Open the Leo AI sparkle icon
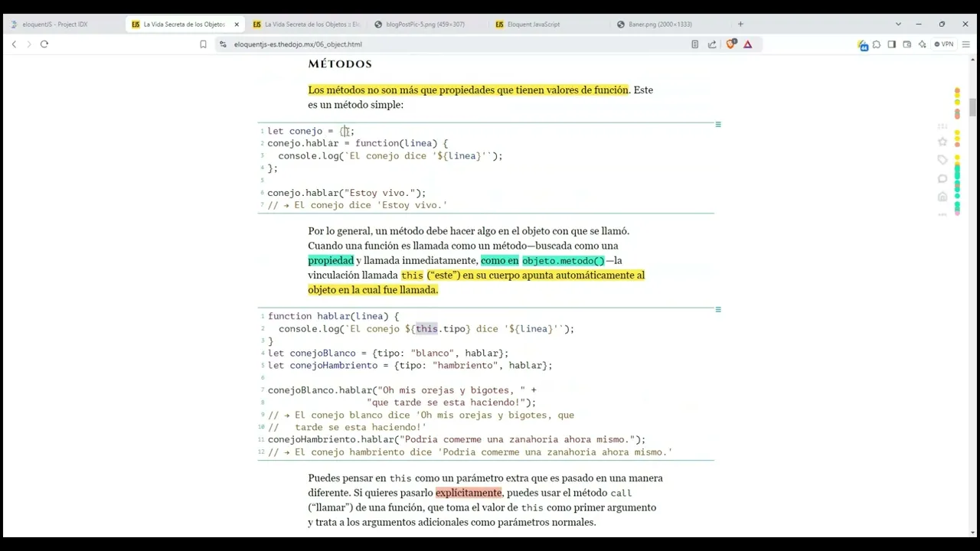The width and height of the screenshot is (980, 551). click(923, 44)
